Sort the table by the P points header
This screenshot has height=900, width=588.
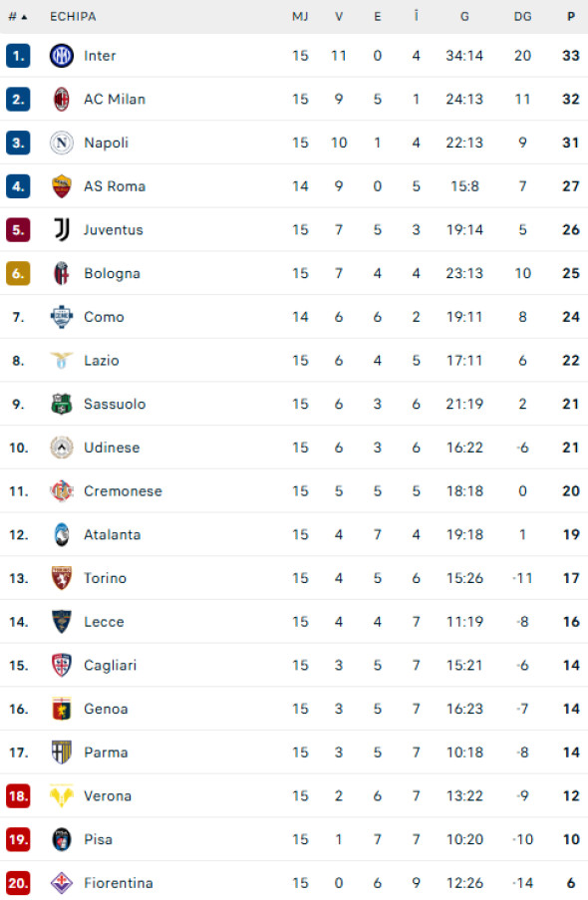coord(570,16)
